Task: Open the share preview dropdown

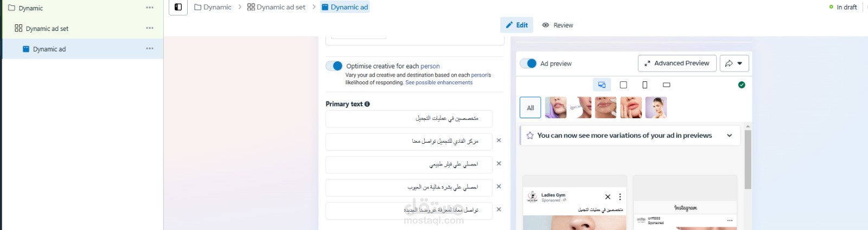Action: click(734, 63)
